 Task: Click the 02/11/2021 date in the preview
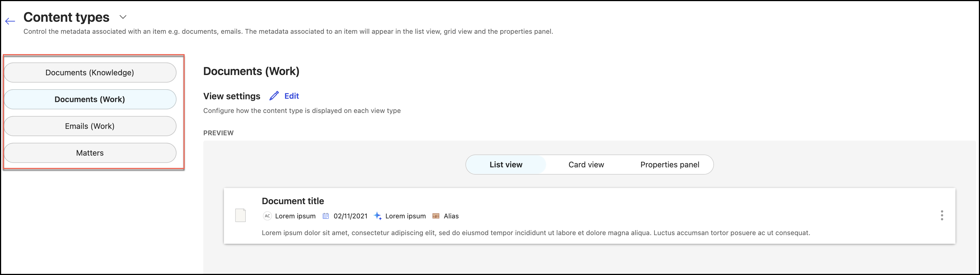pos(350,216)
